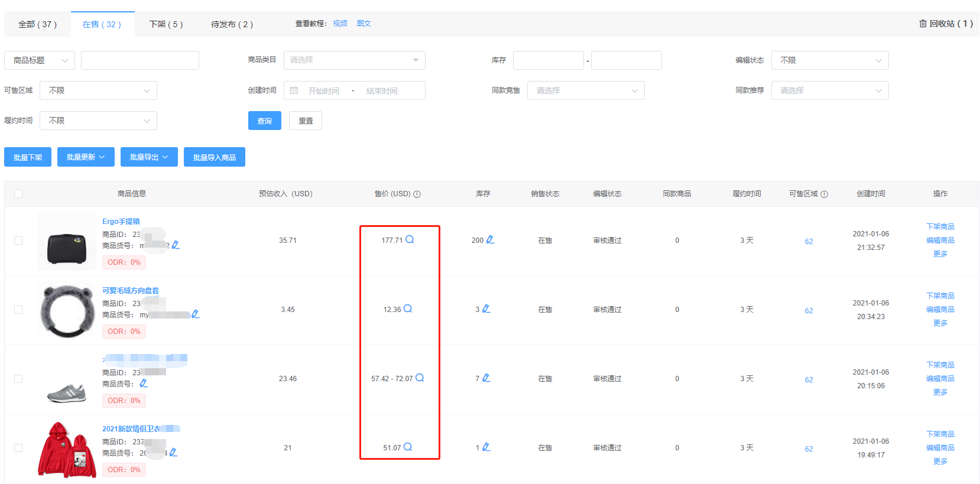
Task: Click 编辑商品 for 可爱毛绒方向盘套 row
Action: (940, 310)
